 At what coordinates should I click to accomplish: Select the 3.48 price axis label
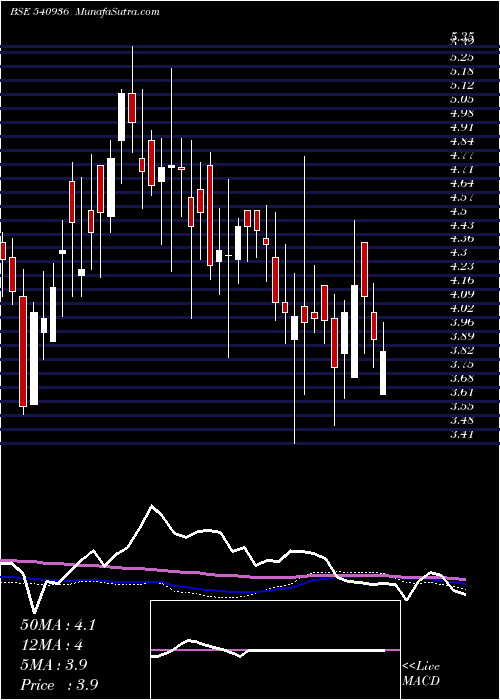coord(462,420)
